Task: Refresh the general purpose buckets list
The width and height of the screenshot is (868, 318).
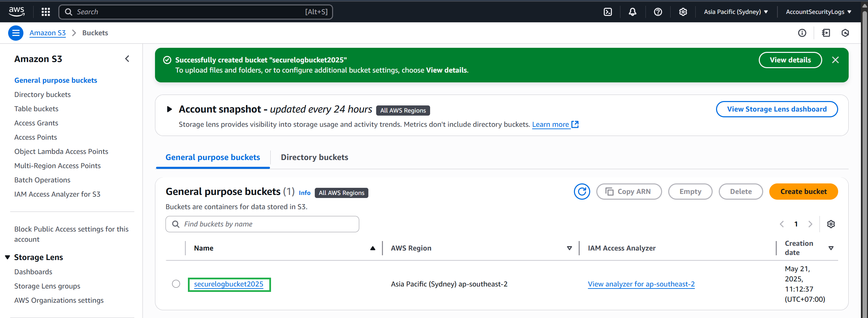Action: tap(582, 192)
